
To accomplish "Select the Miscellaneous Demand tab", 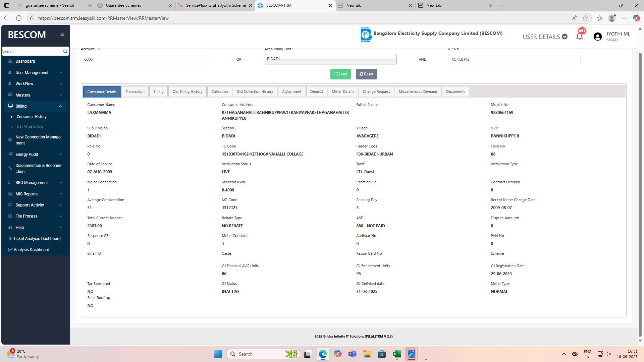I will pos(418,92).
